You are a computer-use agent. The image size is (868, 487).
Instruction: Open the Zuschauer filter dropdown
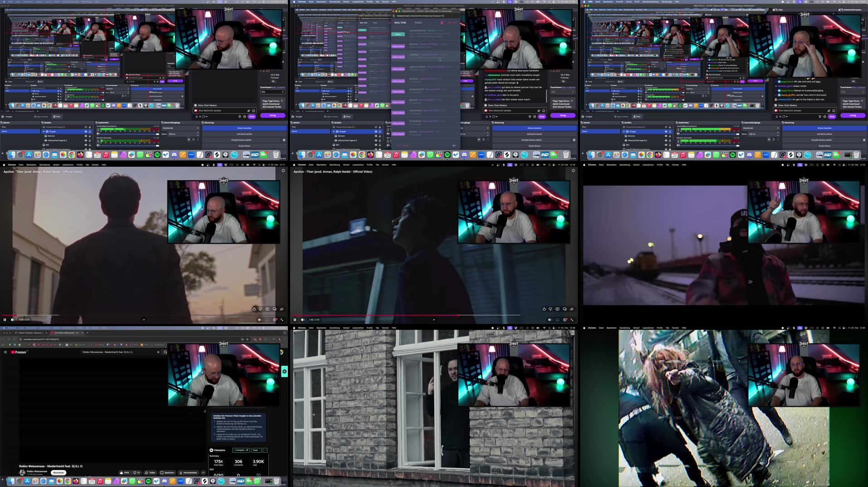coord(272,92)
